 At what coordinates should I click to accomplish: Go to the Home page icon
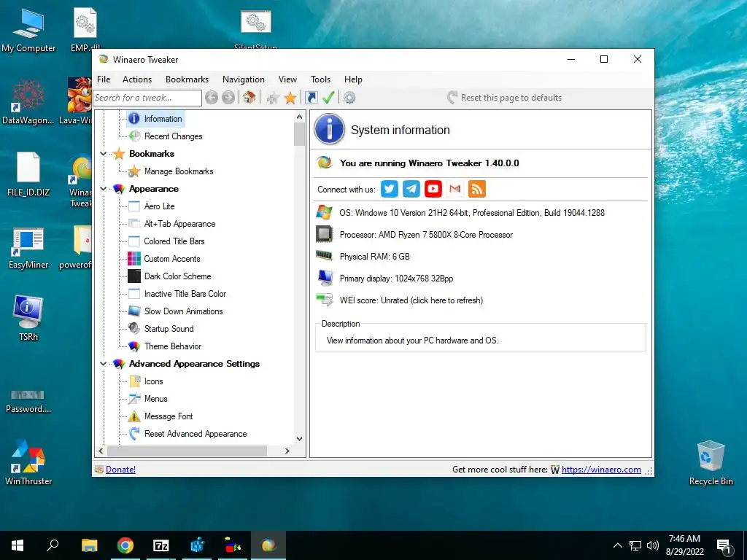[249, 98]
